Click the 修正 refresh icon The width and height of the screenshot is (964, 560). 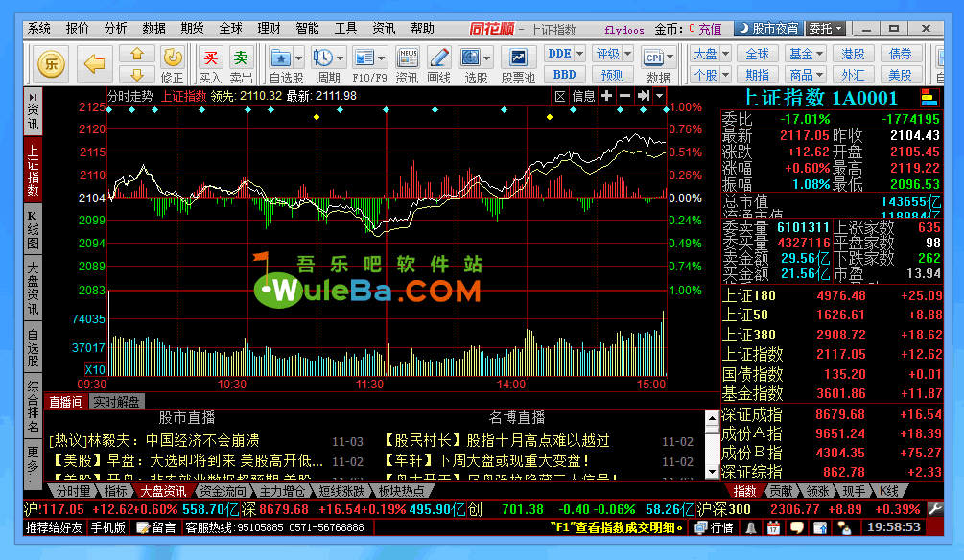[173, 58]
